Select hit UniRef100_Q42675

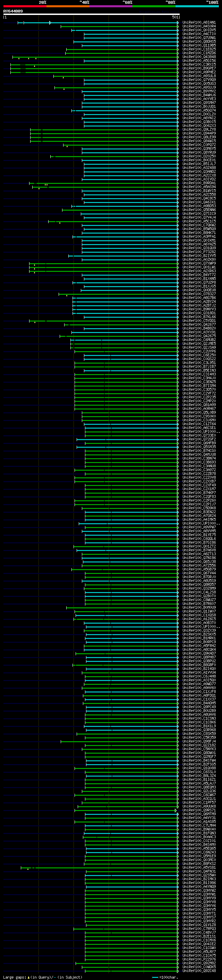[x=199, y=336]
